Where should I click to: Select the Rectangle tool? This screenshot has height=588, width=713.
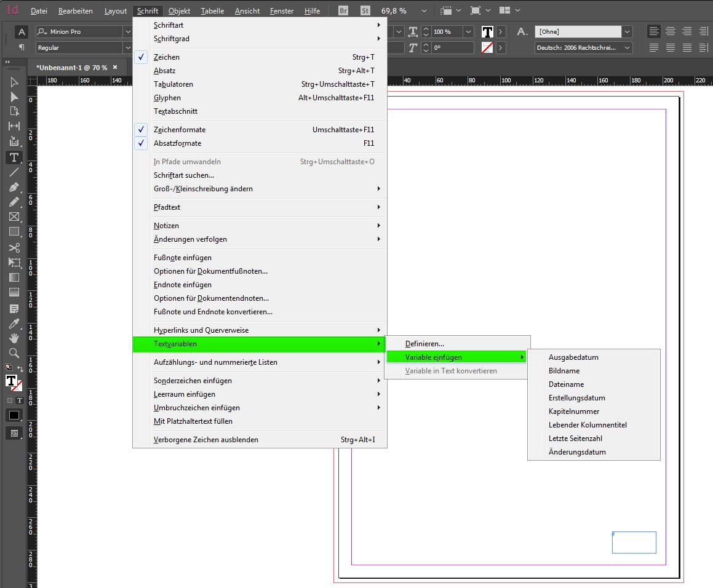[14, 231]
